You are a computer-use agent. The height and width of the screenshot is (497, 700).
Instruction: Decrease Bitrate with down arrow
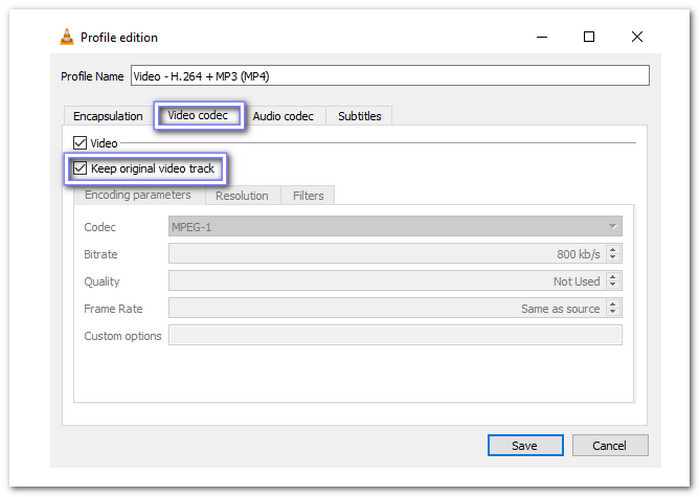(x=613, y=258)
